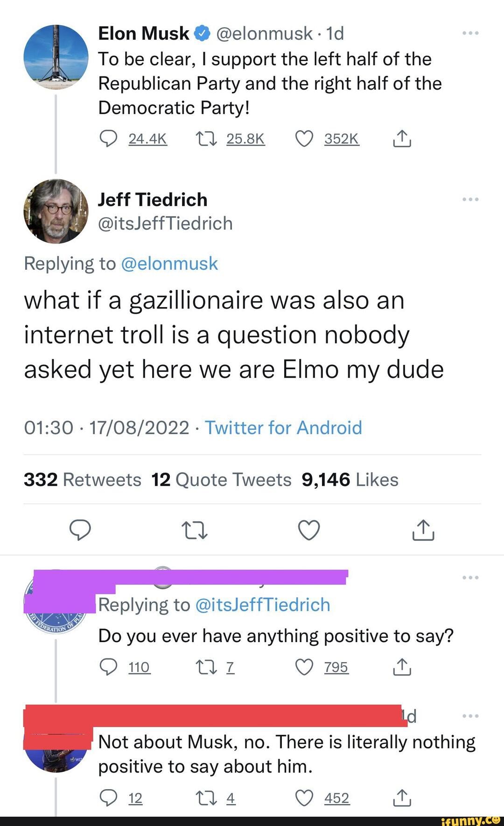Like Elon Musk's tweet with heart icon
The width and height of the screenshot is (504, 826).
[304, 139]
